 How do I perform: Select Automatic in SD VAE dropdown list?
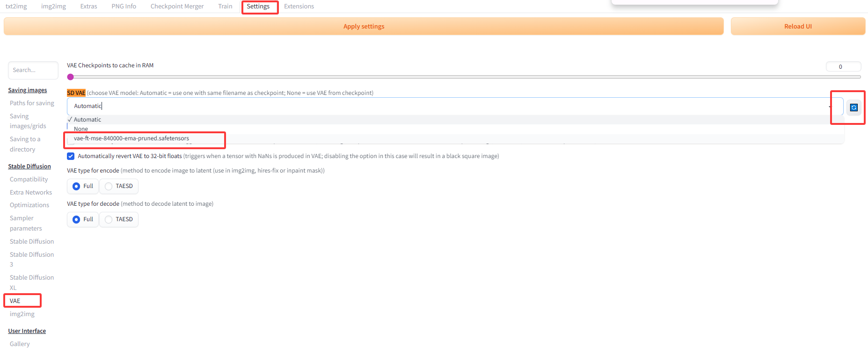(88, 120)
